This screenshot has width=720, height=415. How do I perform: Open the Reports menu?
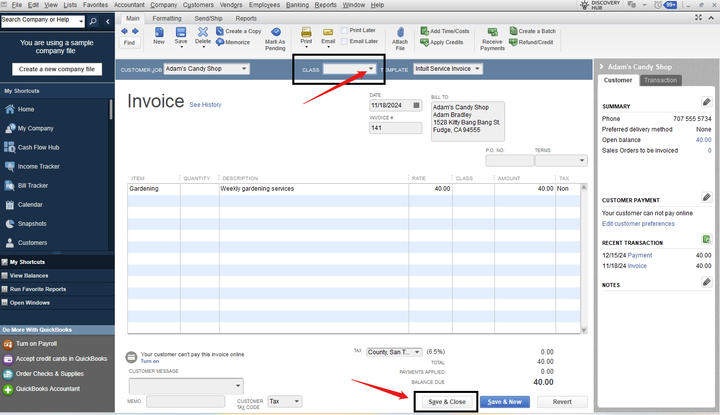pyautogui.click(x=326, y=5)
